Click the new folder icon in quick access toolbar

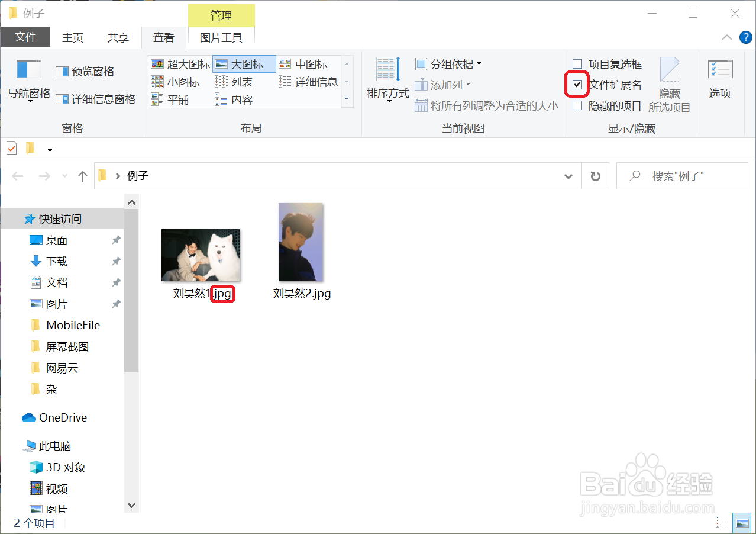[x=31, y=148]
